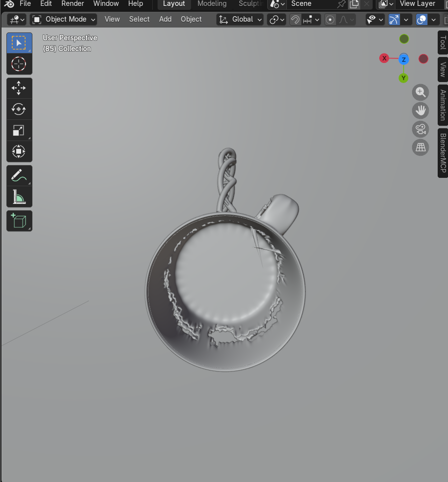The height and width of the screenshot is (482, 448).
Task: Select the Add Cube tool
Action: (x=19, y=221)
